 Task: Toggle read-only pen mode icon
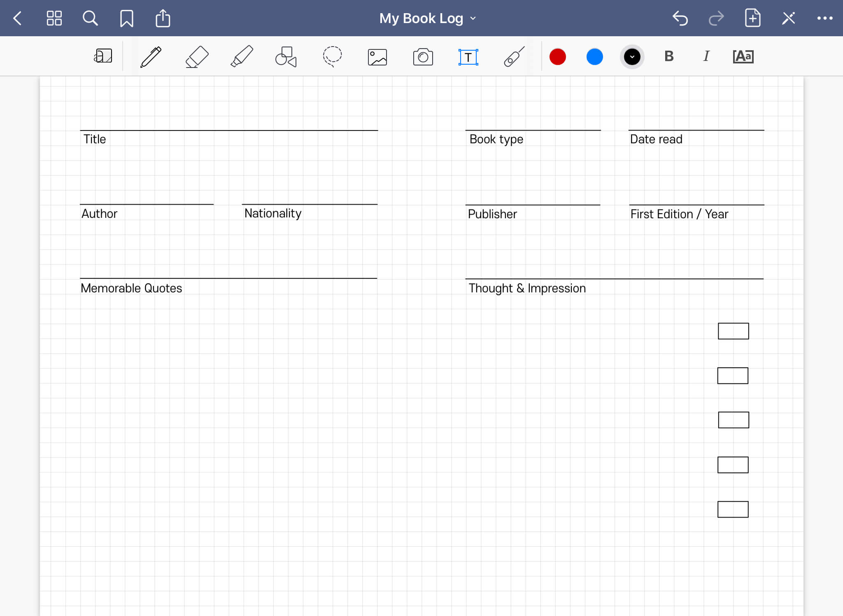pos(788,18)
